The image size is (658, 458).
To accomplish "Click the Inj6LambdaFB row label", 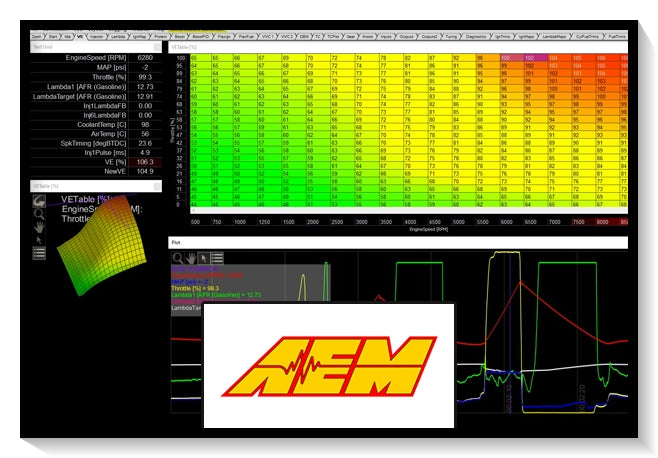I will [104, 115].
